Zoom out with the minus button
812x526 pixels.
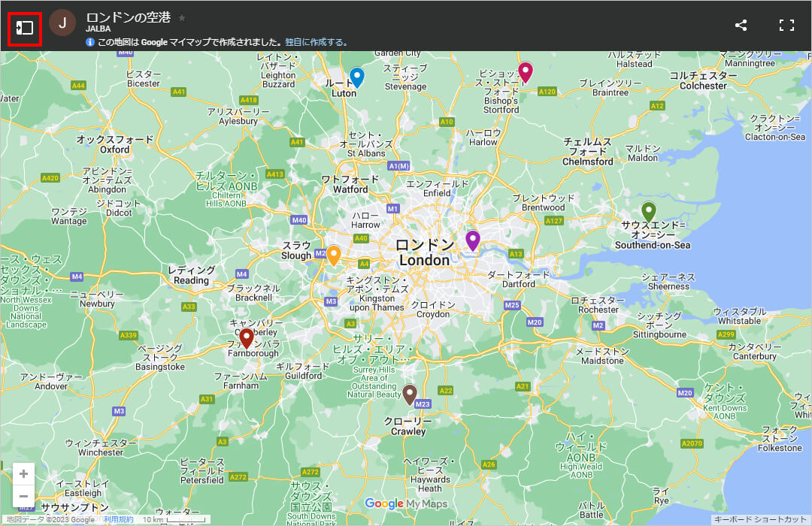(x=24, y=496)
